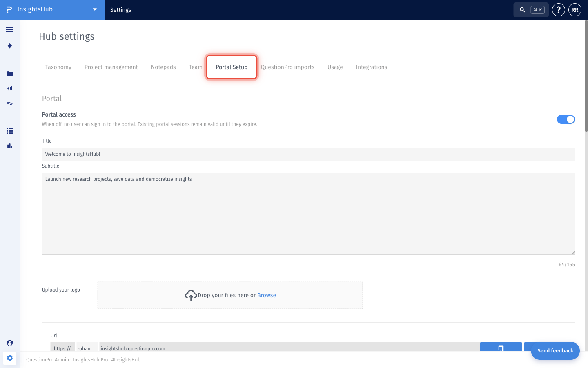Viewport: 588px width, 368px height.
Task: Expand the InsightsHub product dropdown arrow
Action: [x=95, y=9]
